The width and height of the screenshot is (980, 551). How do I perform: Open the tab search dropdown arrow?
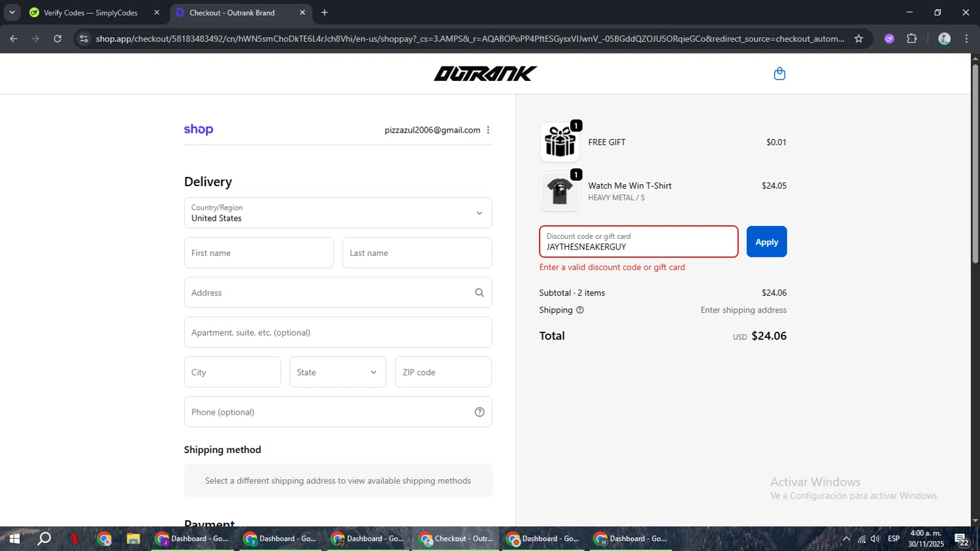coord(12,12)
